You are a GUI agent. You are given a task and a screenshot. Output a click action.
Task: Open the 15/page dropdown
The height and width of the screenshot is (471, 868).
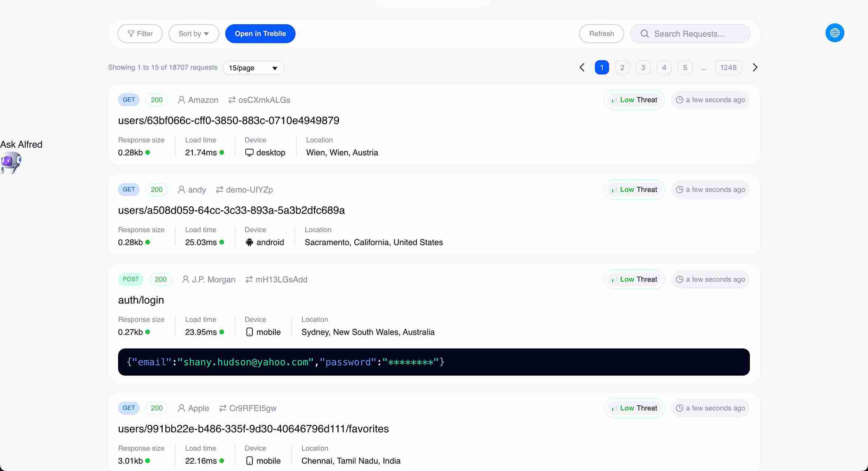[x=253, y=68]
